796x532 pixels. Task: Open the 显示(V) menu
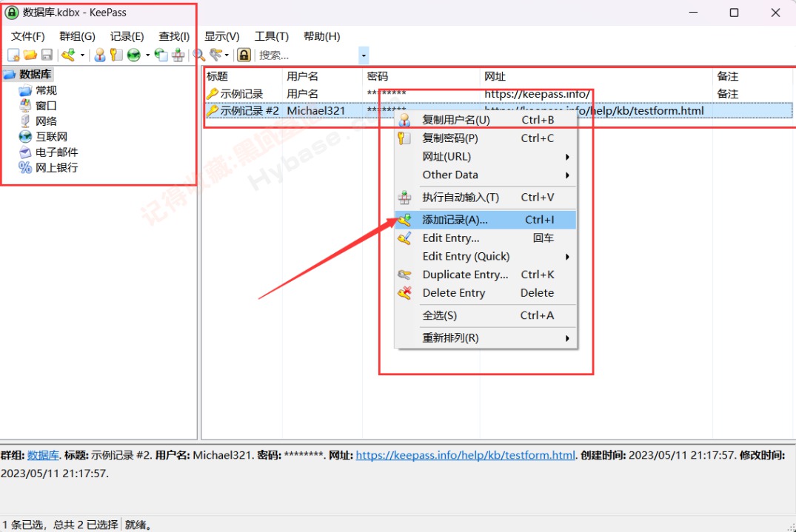pos(222,36)
